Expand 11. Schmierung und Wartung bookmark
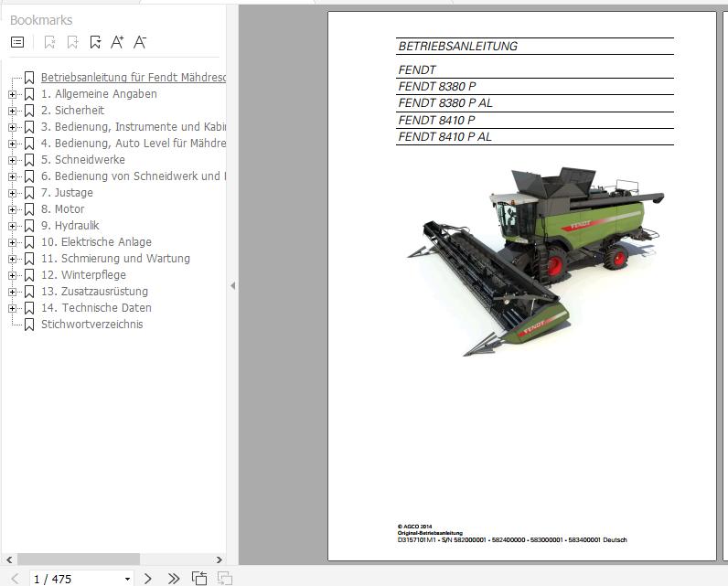728x586 pixels. [x=12, y=259]
